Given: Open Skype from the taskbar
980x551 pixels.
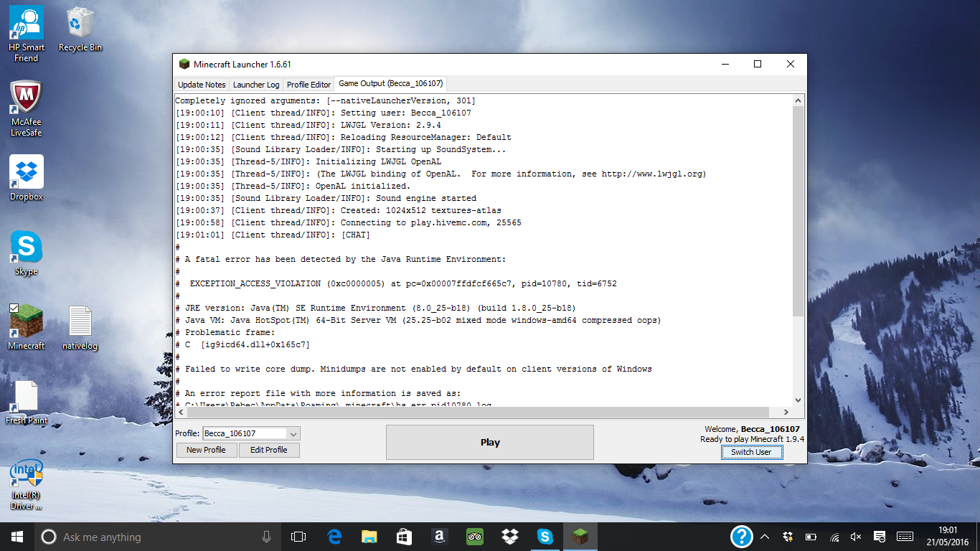Looking at the screenshot, I should (x=545, y=537).
